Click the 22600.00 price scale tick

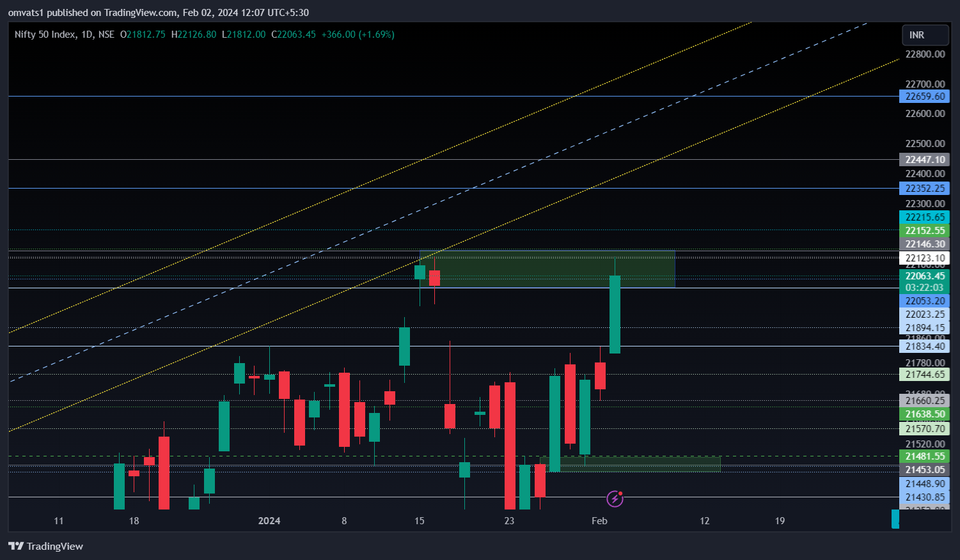925,114
